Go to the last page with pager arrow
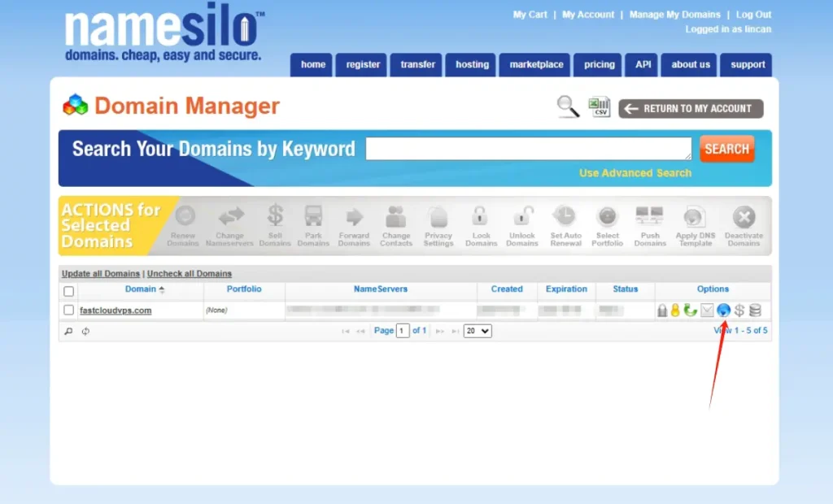Screen dimensions: 833x504 [456, 331]
